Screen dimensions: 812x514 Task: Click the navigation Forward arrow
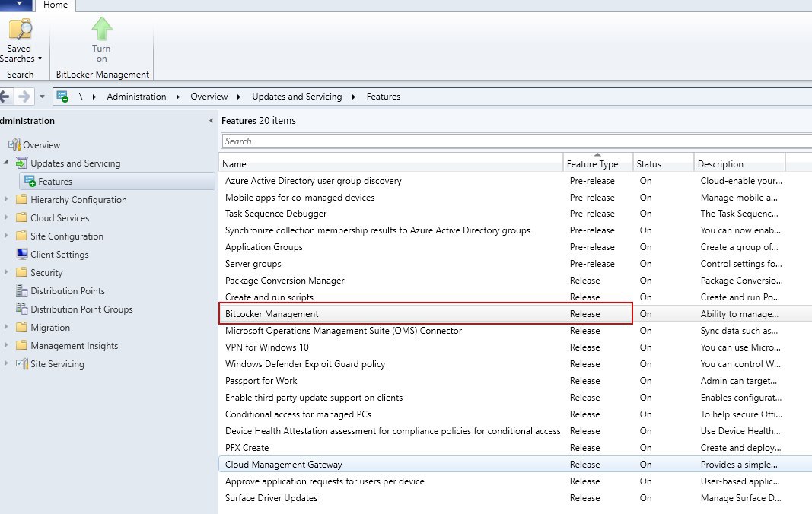[24, 97]
